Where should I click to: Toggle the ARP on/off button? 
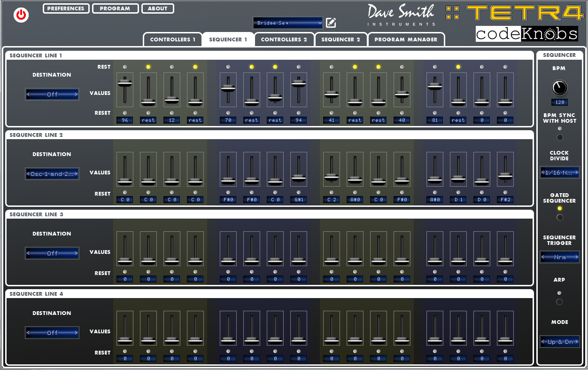(559, 302)
